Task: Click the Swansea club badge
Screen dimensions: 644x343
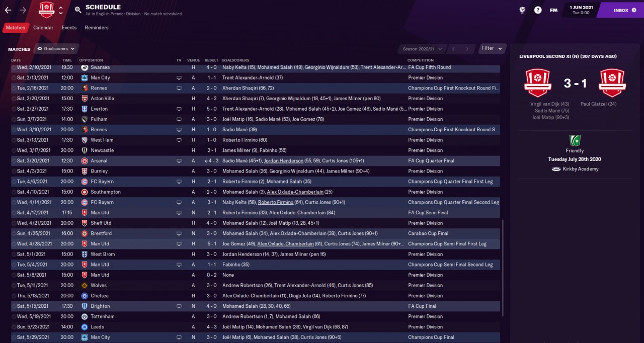Action: tap(85, 67)
